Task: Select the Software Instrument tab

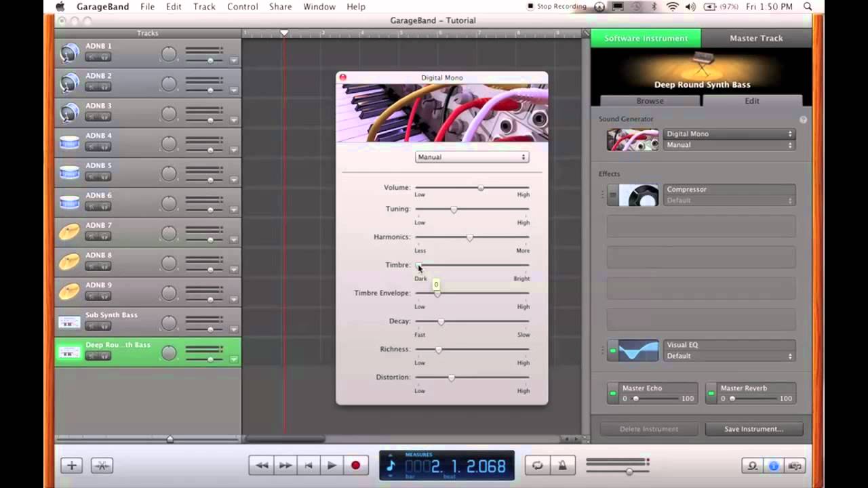Action: click(x=646, y=39)
